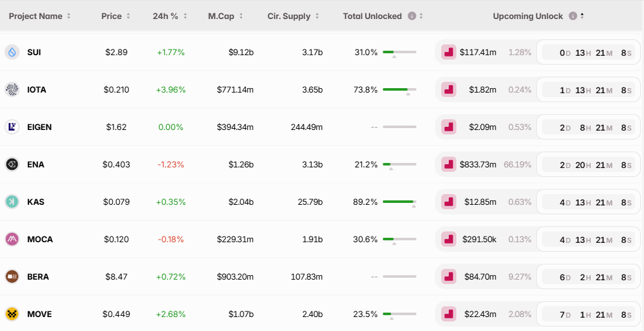
Task: Open the MOVE project name link
Action: coord(39,314)
